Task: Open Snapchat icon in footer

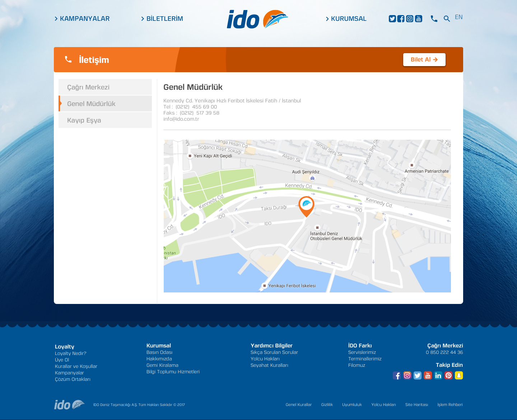Action: coord(459,375)
